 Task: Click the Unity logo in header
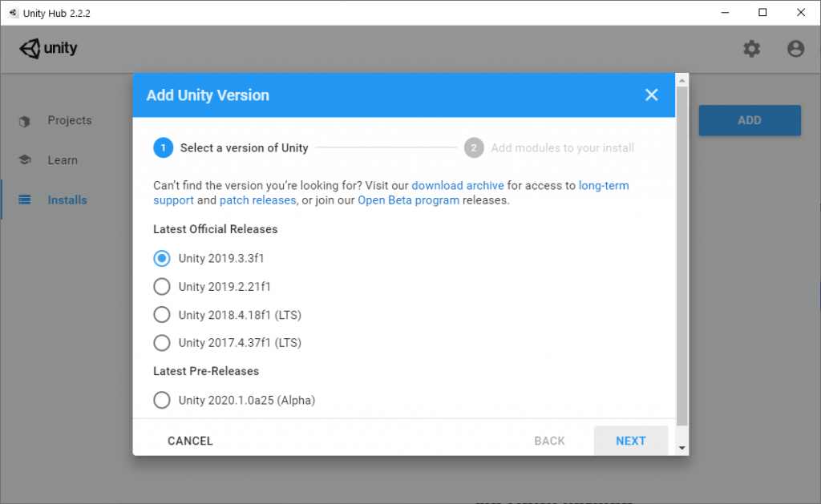(48, 48)
